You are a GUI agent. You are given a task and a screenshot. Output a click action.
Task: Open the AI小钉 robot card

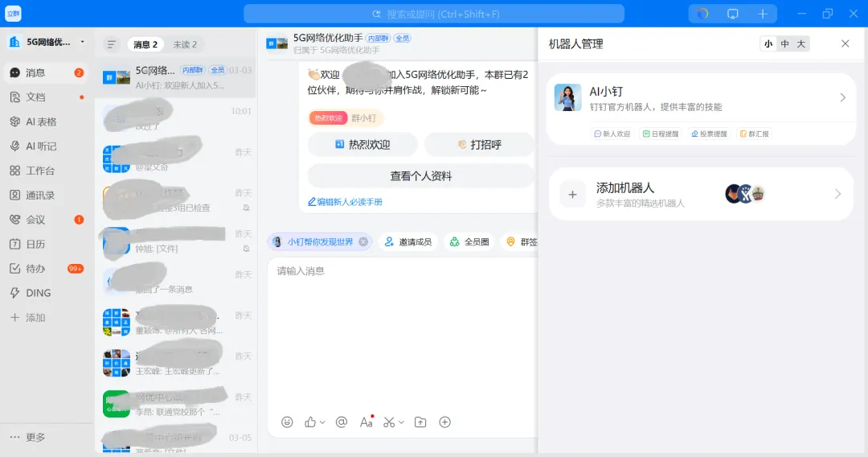tap(701, 109)
